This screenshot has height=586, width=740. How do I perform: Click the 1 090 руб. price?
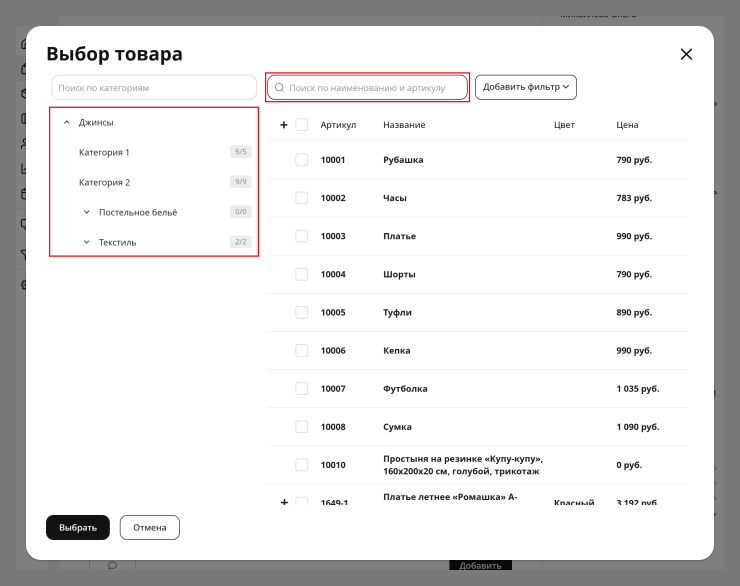638,427
